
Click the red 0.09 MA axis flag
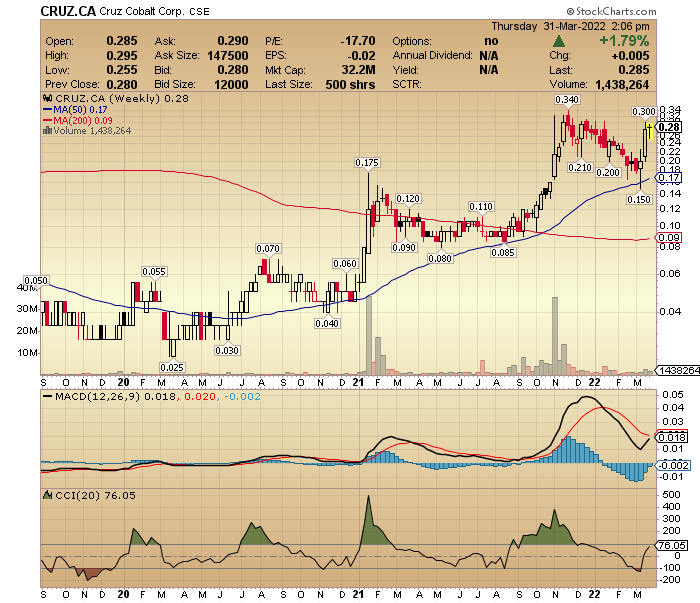pos(668,238)
